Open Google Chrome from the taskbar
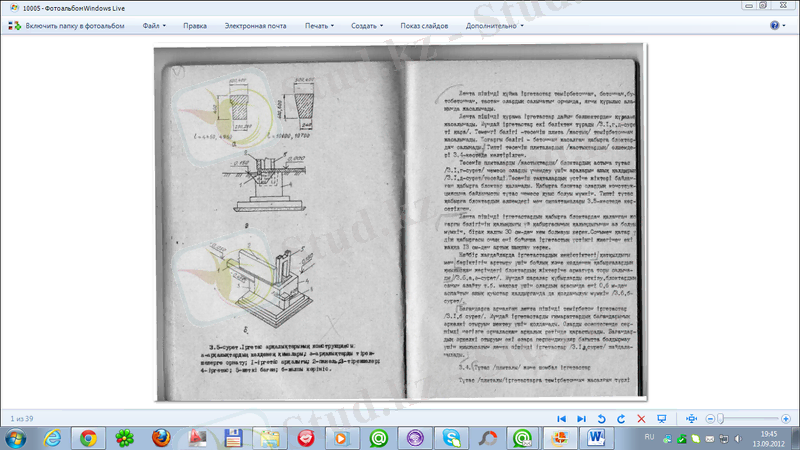 point(88,437)
